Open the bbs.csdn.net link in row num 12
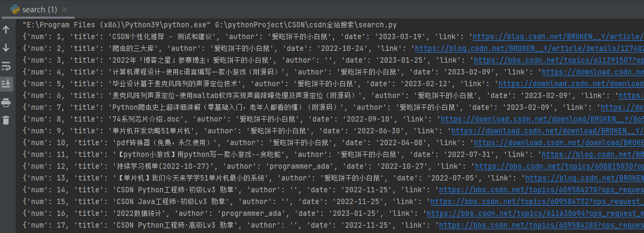Image resolution: width=644 pixels, height=233 pixels. [x=559, y=167]
